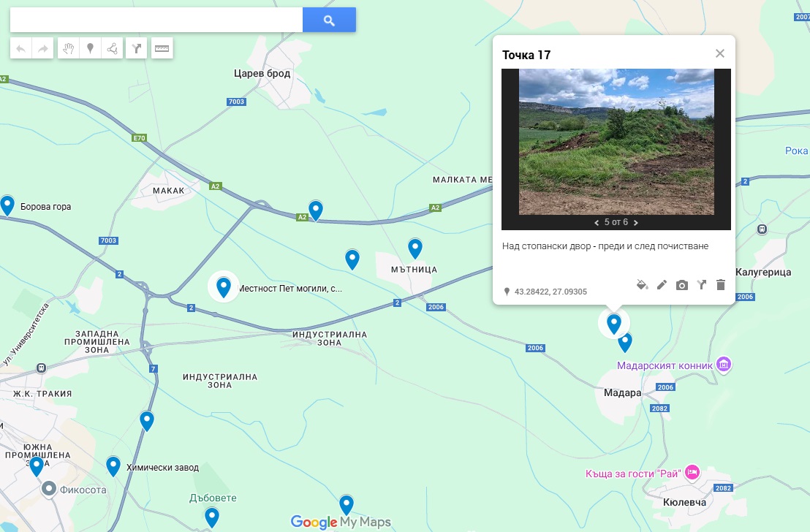Click inside the map search field

point(156,20)
